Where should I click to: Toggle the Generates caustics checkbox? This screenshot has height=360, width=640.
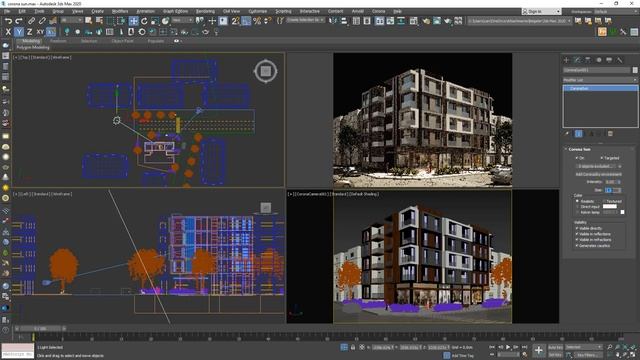pyautogui.click(x=577, y=246)
